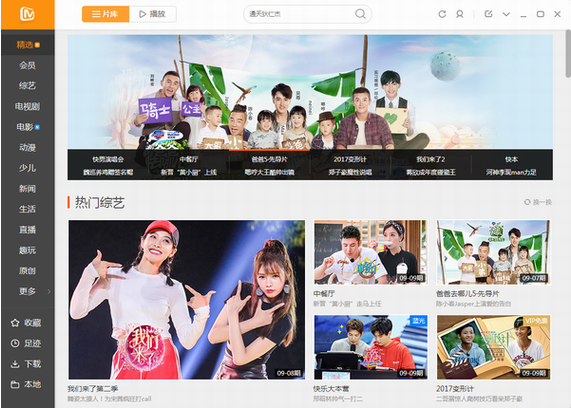This screenshot has width=571, height=408.
Task: Open 足迹 history with clock icon
Action: click(25, 343)
